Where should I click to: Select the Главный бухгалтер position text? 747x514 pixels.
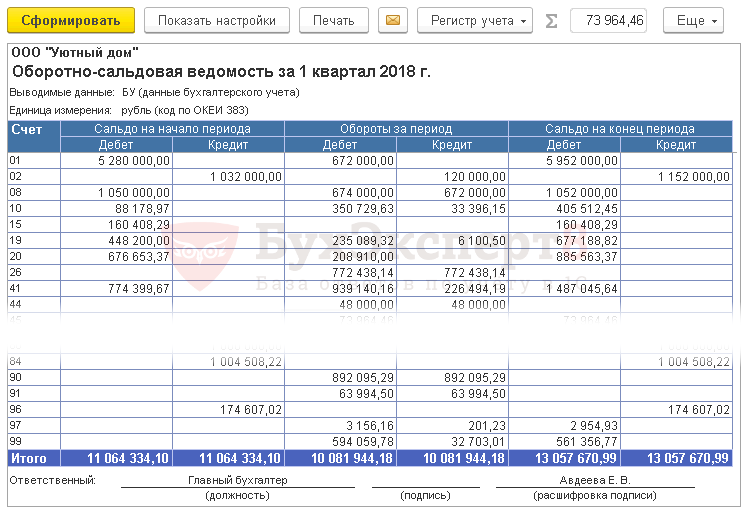point(238,480)
